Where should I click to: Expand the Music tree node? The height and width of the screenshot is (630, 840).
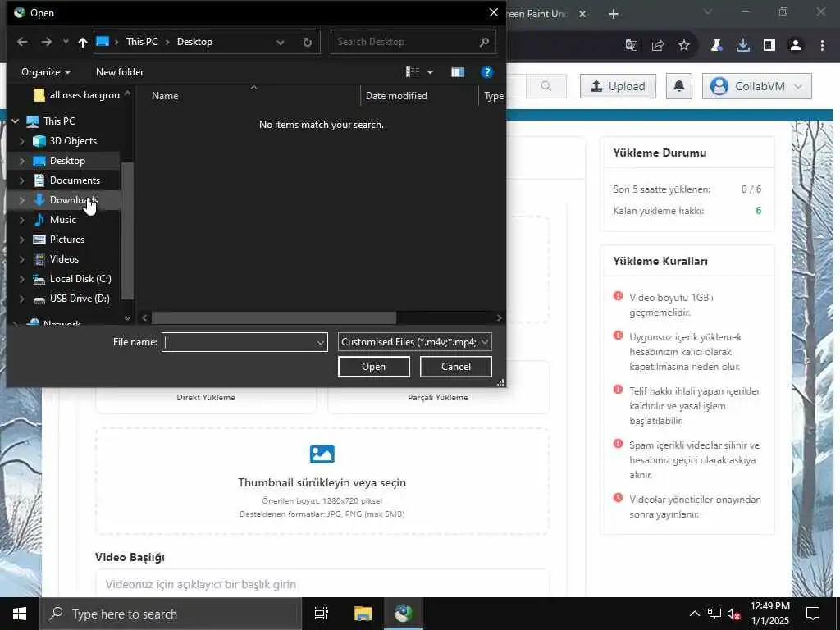click(21, 220)
